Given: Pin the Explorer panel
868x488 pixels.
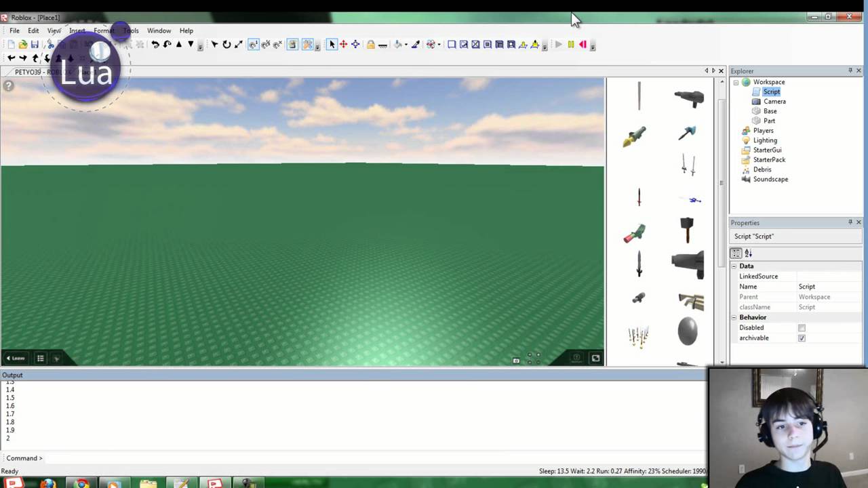Looking at the screenshot, I should pos(850,70).
